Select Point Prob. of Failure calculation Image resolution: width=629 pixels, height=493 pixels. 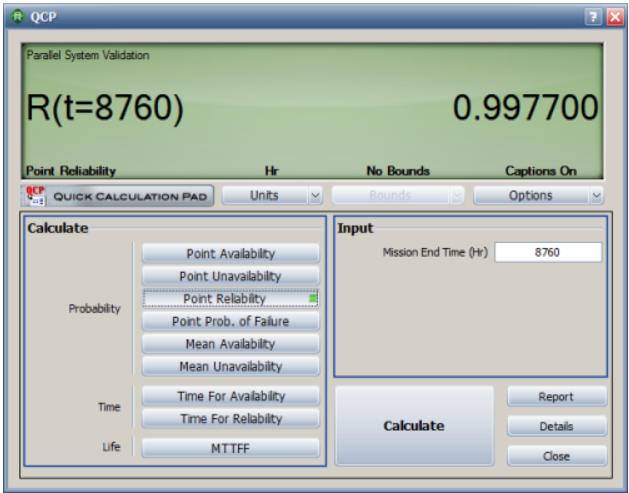(231, 321)
